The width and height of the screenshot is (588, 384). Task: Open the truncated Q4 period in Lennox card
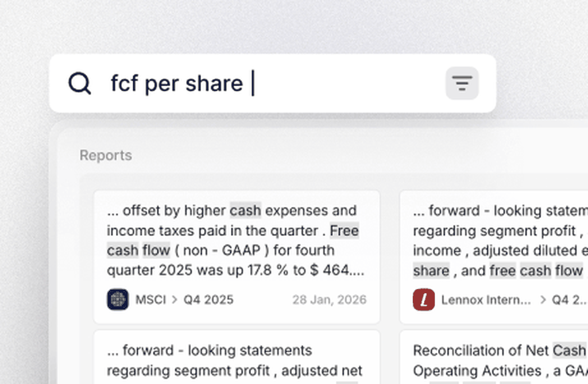[570, 299]
